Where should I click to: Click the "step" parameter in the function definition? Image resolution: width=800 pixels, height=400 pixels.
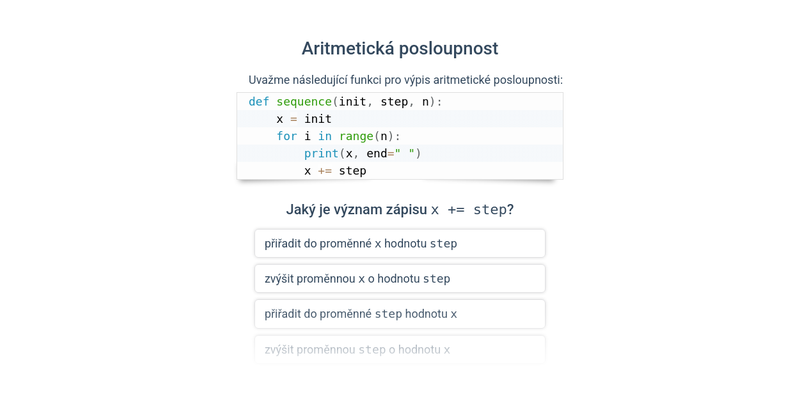pyautogui.click(x=394, y=101)
